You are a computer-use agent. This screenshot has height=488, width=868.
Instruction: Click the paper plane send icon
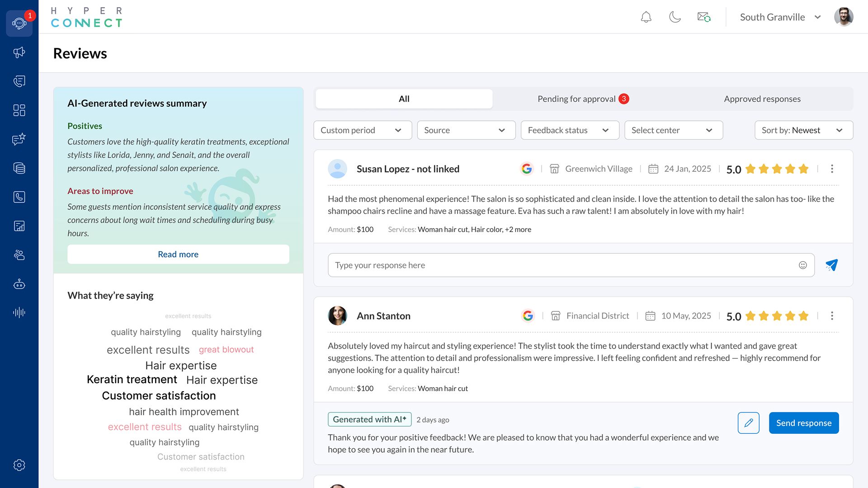(831, 265)
